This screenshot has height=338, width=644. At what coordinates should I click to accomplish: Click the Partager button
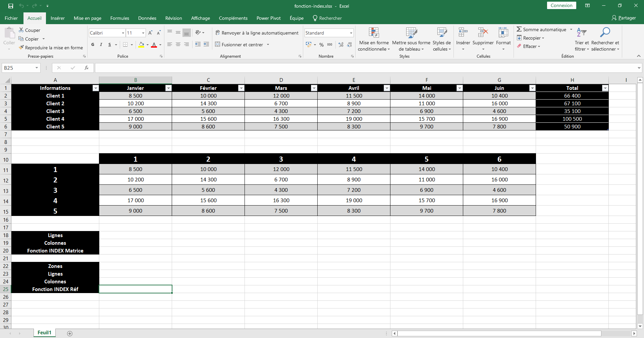tap(624, 18)
